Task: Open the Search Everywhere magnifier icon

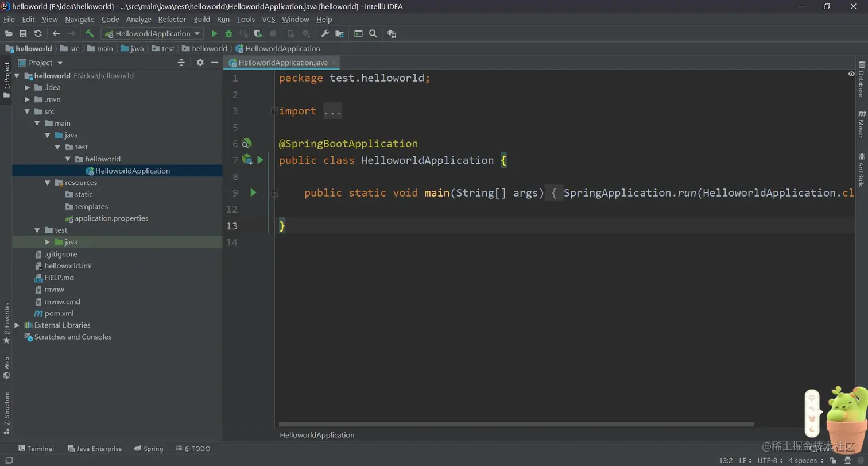Action: (x=373, y=33)
